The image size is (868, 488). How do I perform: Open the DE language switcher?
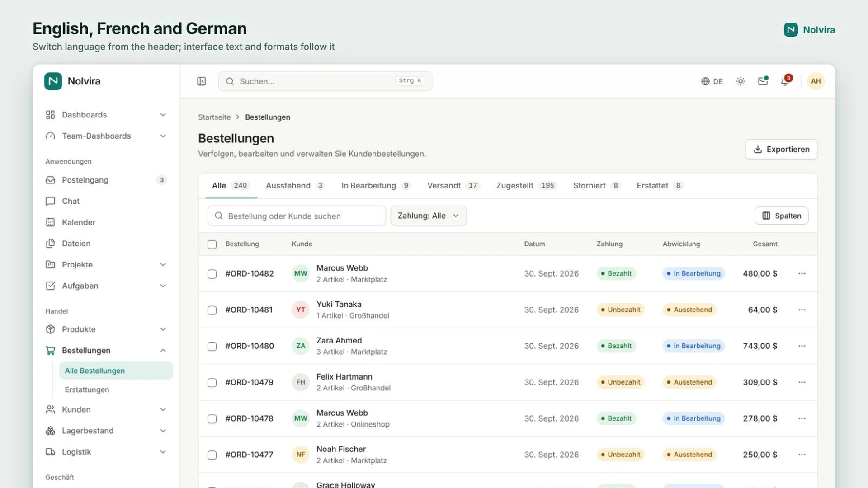point(712,81)
